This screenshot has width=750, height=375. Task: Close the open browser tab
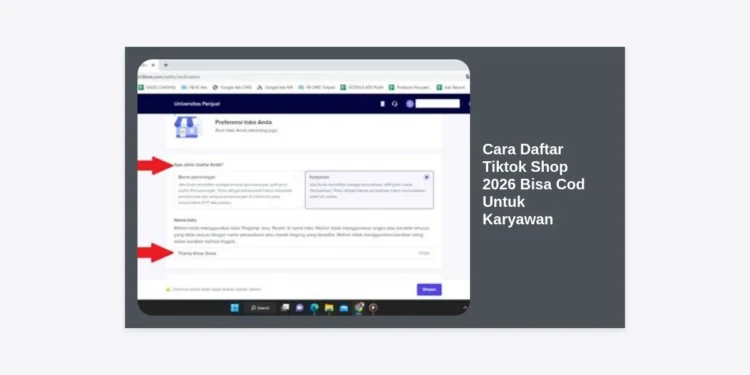pos(153,65)
